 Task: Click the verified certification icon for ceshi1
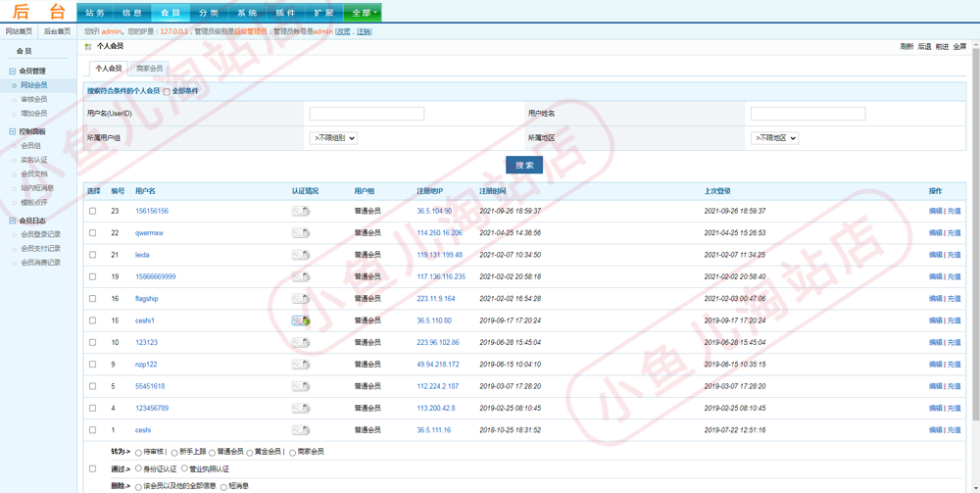[301, 320]
